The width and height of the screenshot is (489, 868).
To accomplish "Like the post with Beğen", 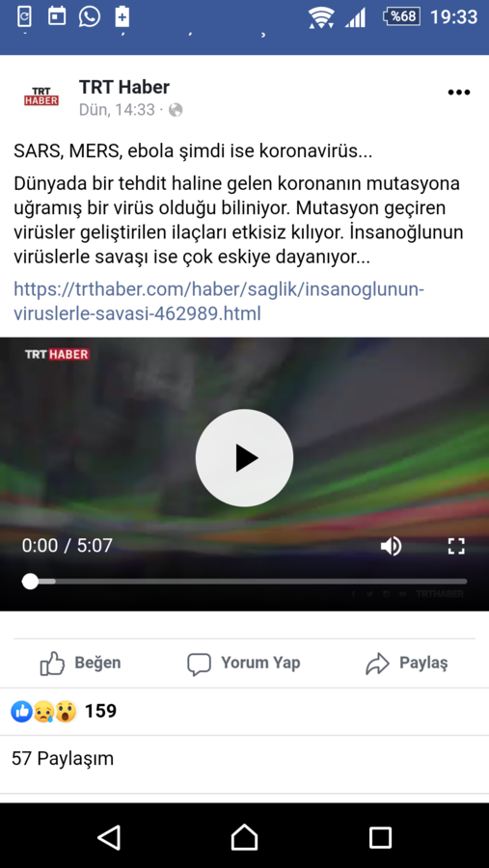I will click(x=80, y=664).
